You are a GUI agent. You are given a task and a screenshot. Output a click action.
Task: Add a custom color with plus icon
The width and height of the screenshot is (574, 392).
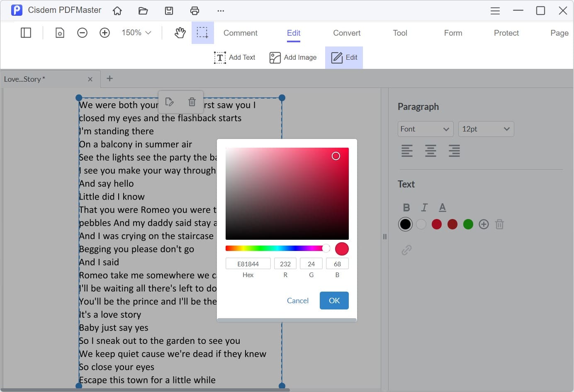(484, 224)
